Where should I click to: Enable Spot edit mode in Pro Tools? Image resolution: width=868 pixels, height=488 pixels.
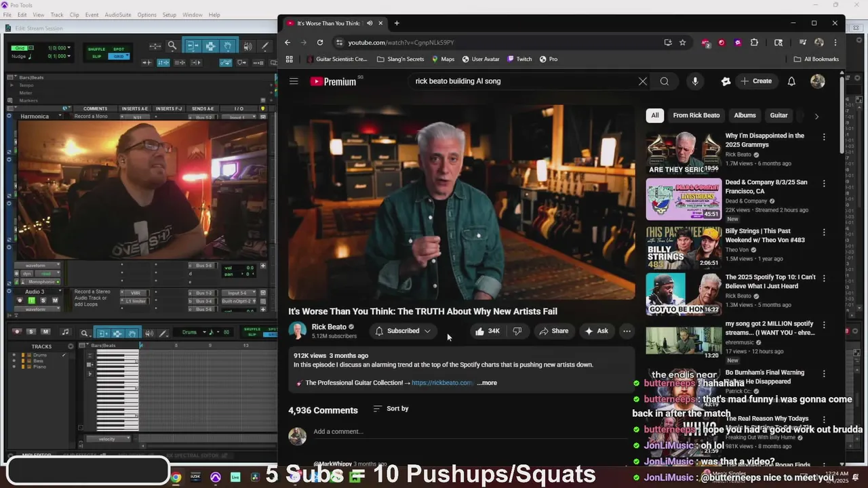pyautogui.click(x=119, y=49)
